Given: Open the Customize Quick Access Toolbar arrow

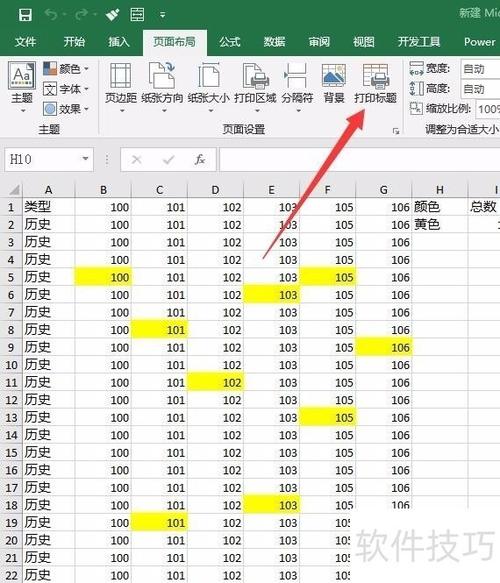Looking at the screenshot, I should click(162, 15).
